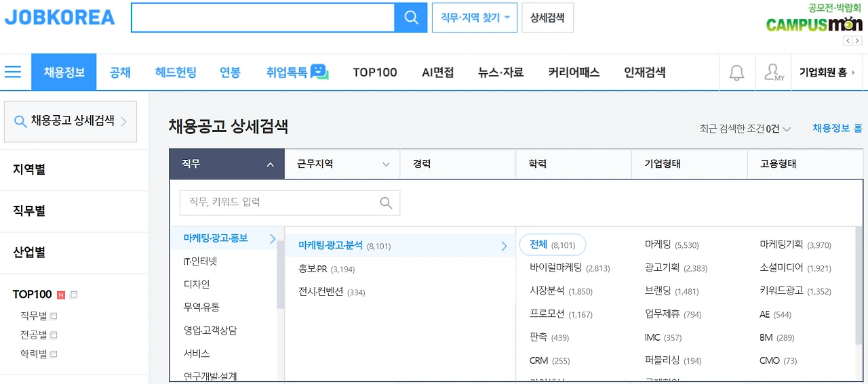Open 지역별 in the sidebar
Screen dimensions: 868x384
[x=29, y=169]
